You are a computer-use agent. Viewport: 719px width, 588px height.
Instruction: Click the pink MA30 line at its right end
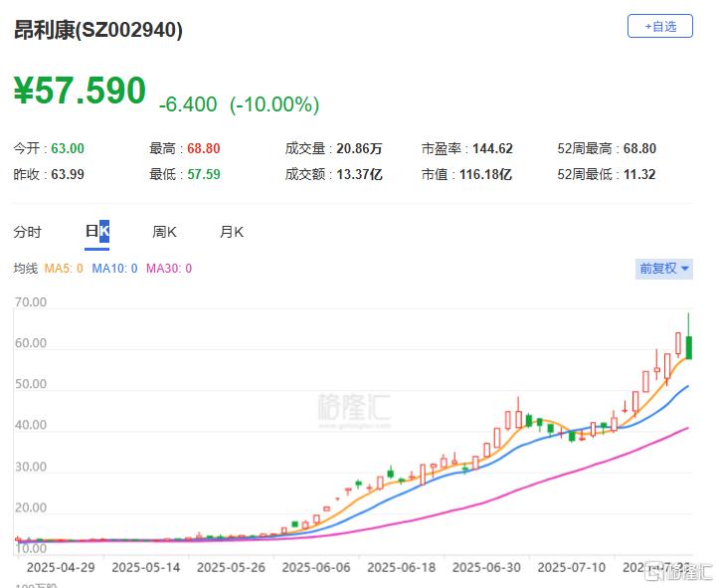point(686,429)
